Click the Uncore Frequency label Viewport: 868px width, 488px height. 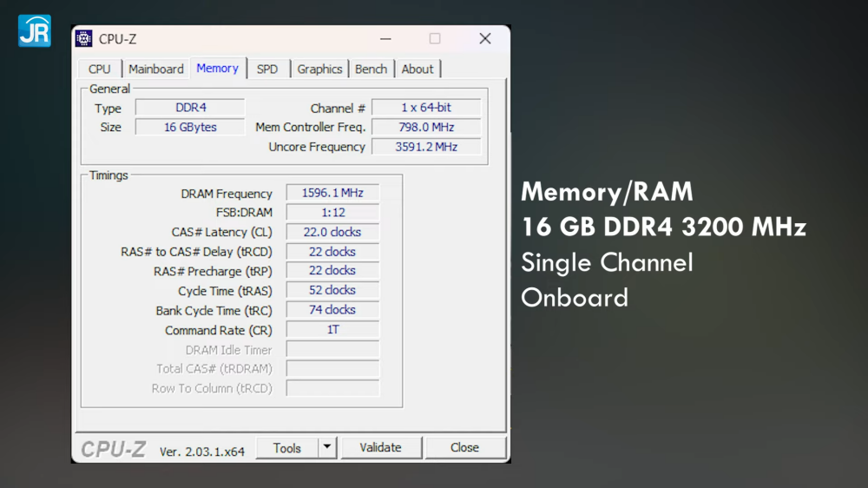click(x=317, y=147)
